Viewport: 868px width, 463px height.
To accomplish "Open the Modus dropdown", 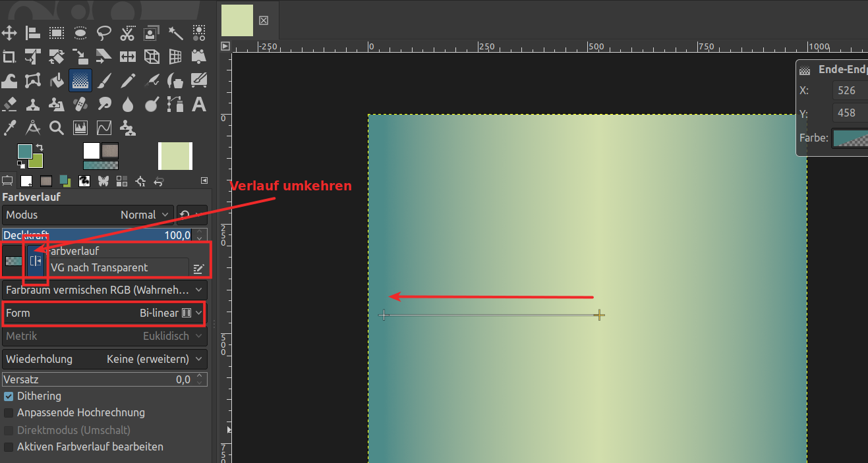I will click(88, 215).
